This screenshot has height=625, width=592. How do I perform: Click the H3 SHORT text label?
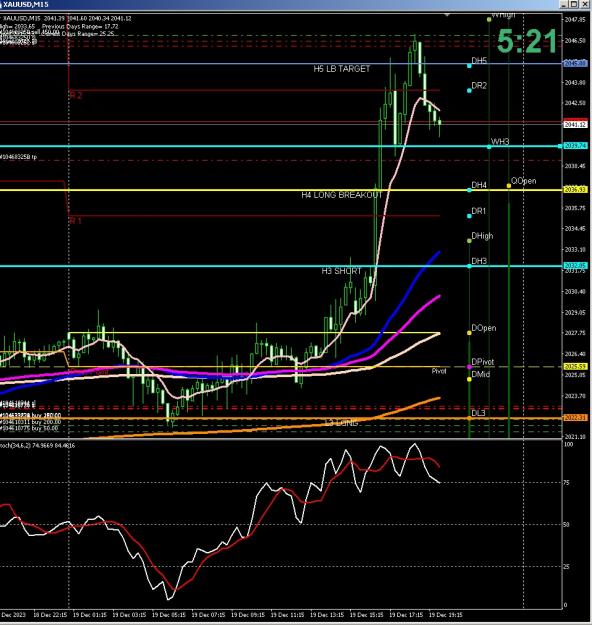pyautogui.click(x=341, y=271)
